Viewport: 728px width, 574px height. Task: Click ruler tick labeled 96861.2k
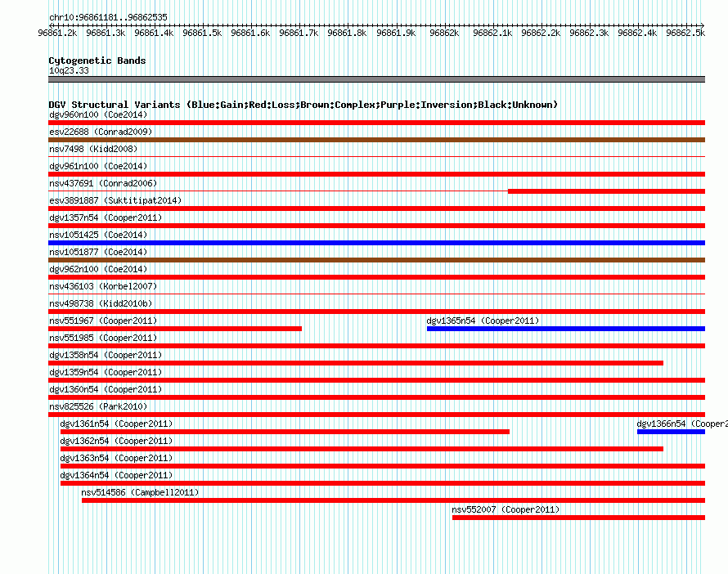(57, 33)
